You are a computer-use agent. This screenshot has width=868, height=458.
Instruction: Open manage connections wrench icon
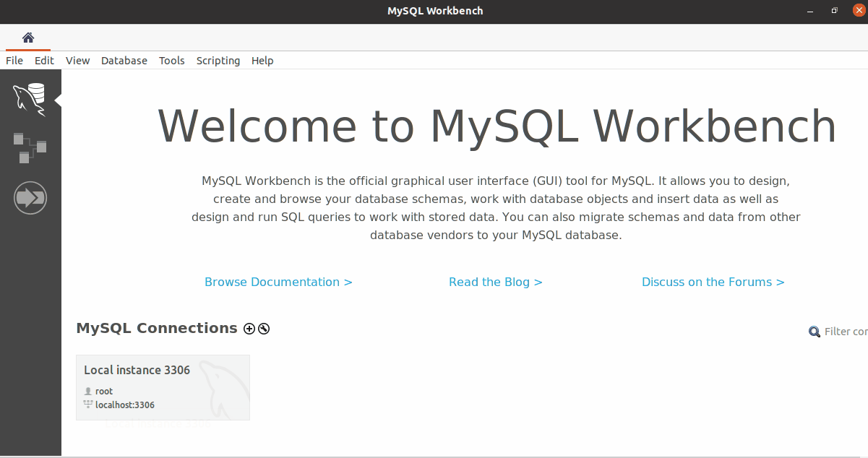(x=264, y=329)
